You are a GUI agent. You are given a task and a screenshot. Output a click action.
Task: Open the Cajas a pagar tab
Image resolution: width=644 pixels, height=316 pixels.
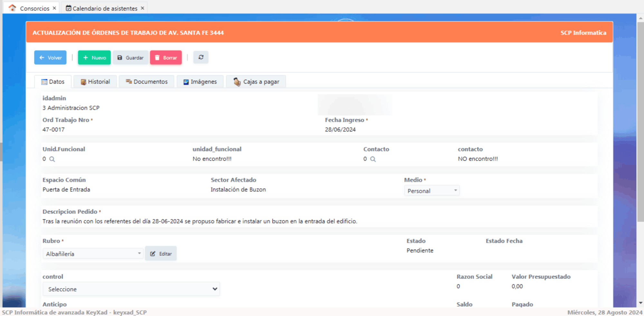pyautogui.click(x=256, y=82)
